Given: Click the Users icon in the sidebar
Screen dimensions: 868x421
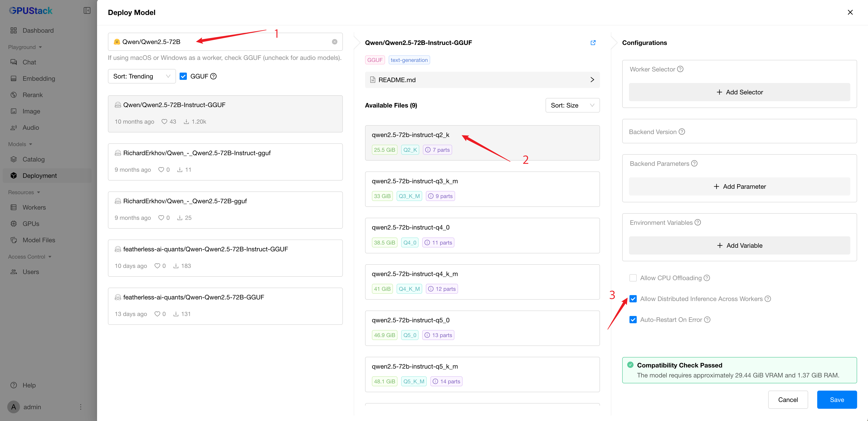Looking at the screenshot, I should [13, 272].
